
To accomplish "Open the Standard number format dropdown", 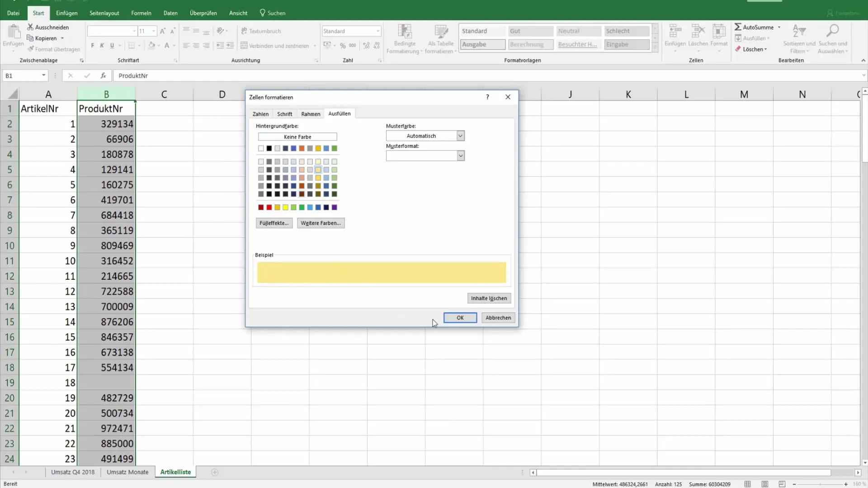I will [x=378, y=31].
